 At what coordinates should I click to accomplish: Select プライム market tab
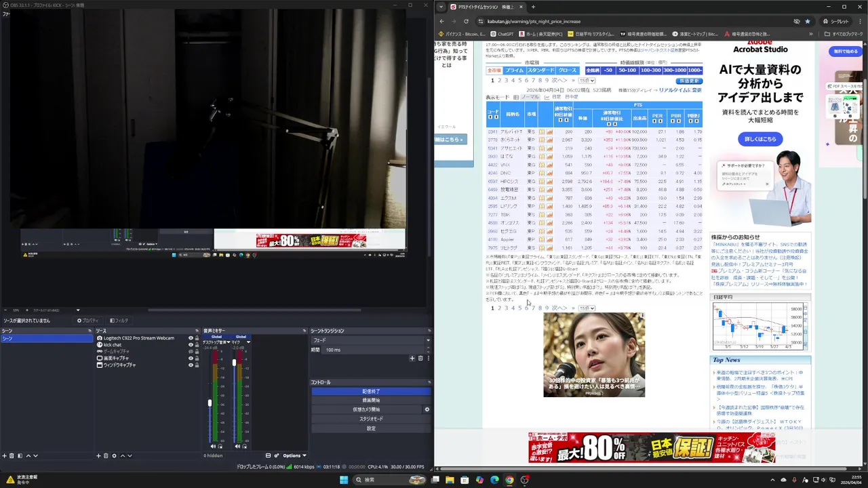(x=514, y=70)
